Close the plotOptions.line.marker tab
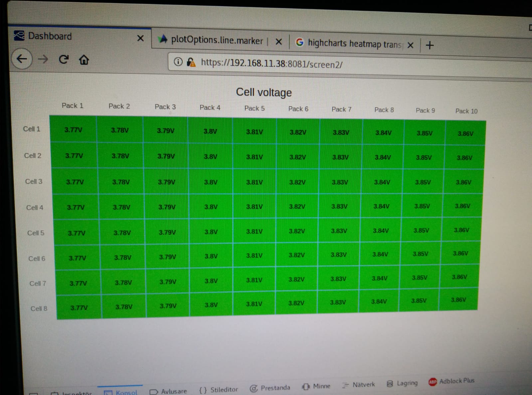The image size is (532, 395). [x=279, y=42]
